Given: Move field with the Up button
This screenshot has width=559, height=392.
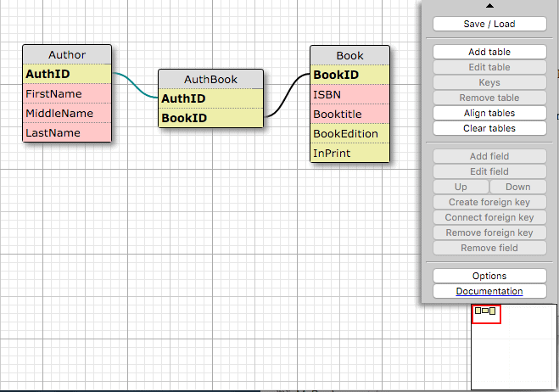Looking at the screenshot, I should [461, 187].
